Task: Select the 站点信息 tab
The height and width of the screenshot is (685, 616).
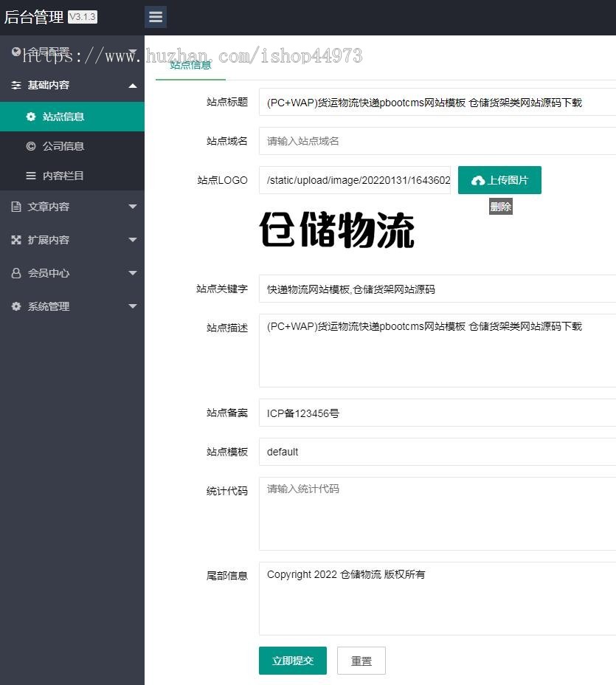Action: (190, 66)
